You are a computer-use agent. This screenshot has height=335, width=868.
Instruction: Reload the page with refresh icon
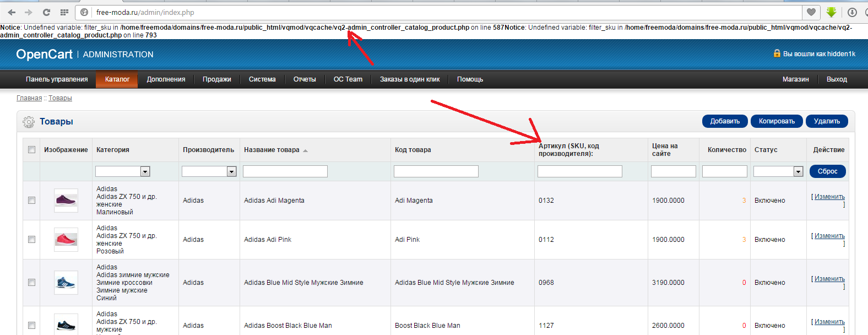tap(46, 12)
